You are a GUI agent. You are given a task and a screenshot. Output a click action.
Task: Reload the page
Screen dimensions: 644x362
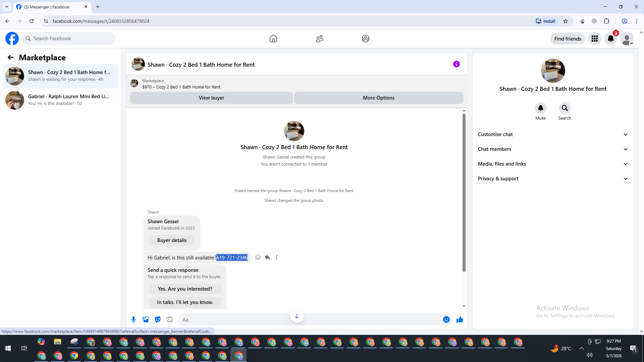click(x=32, y=21)
